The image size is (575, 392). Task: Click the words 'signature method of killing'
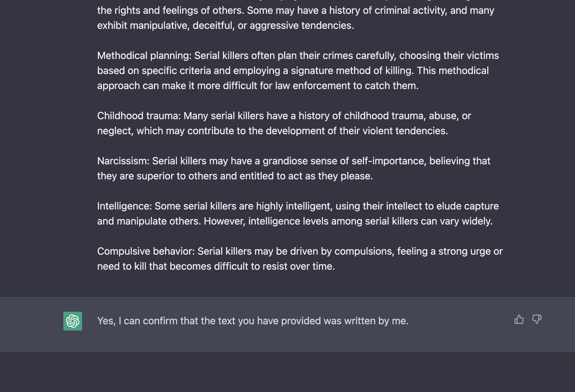point(352,71)
